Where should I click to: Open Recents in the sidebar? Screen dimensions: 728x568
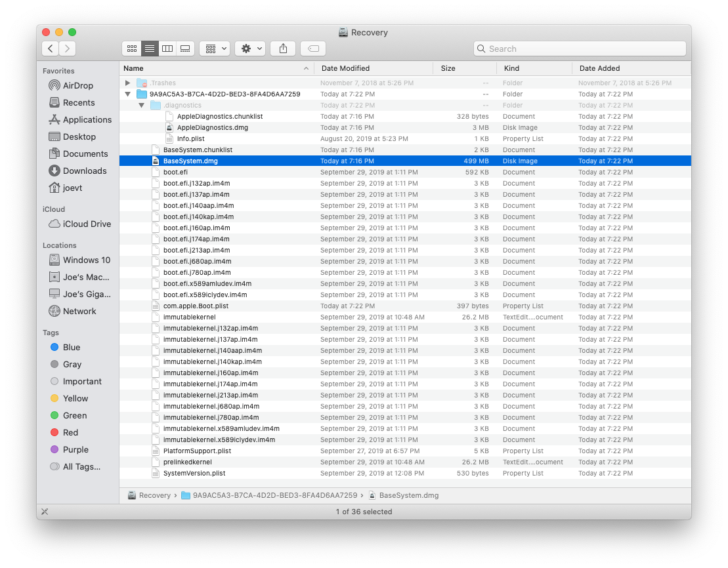72,102
